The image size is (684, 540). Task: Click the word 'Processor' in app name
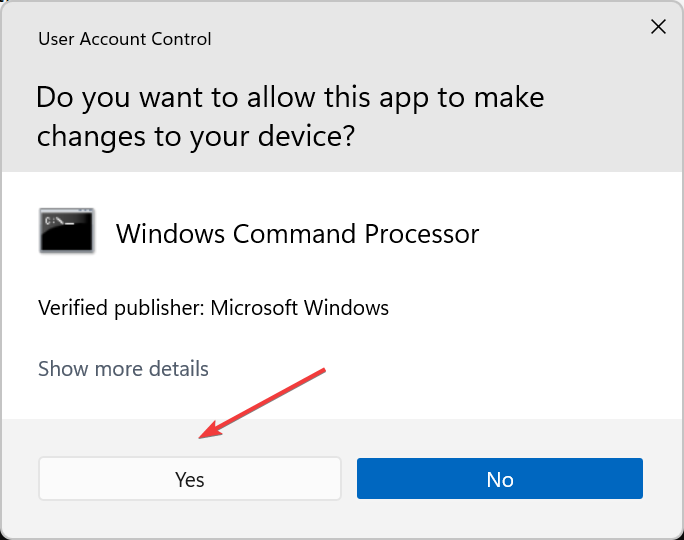coord(422,234)
